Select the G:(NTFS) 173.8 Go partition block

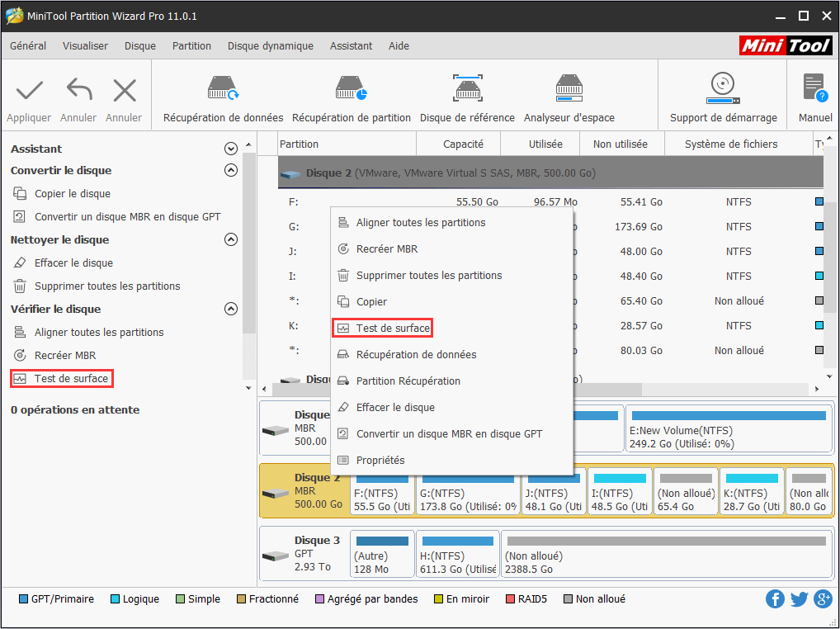(x=468, y=491)
